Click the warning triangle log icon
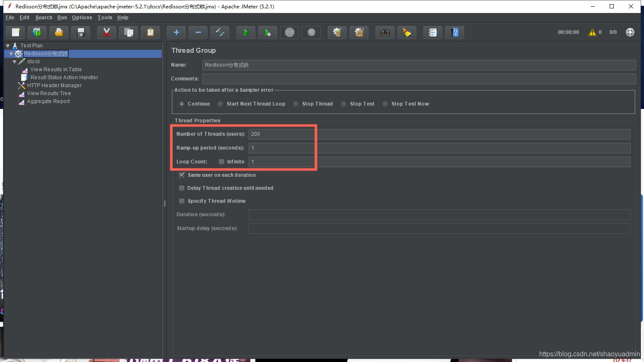 click(592, 32)
